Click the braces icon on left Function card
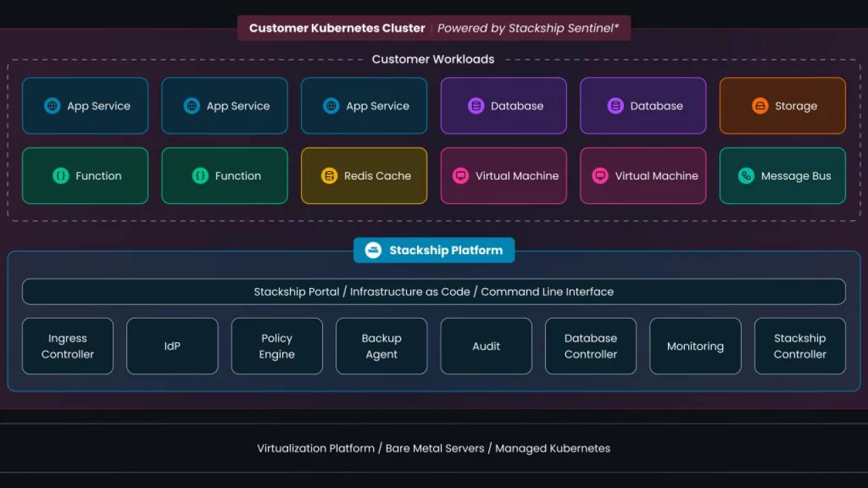 point(61,176)
